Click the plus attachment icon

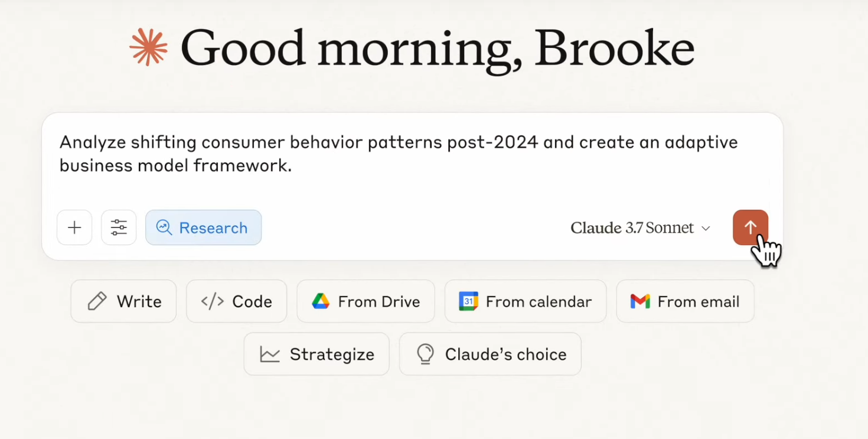[74, 227]
